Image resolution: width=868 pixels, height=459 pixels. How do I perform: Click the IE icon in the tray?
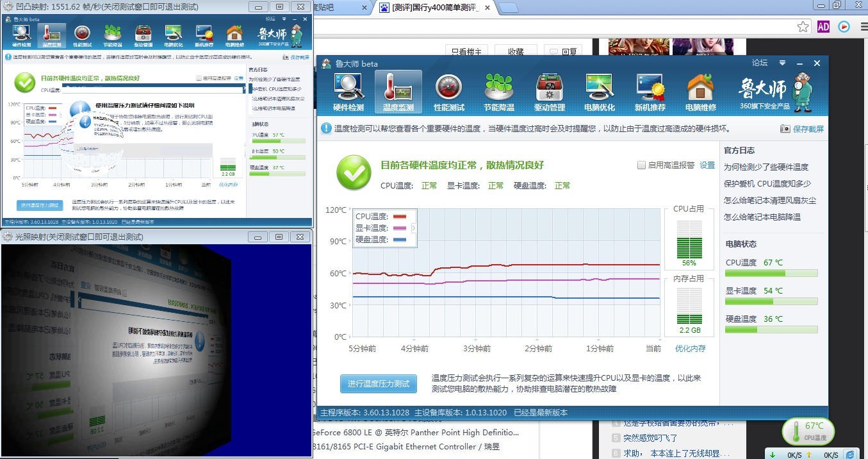point(851,454)
